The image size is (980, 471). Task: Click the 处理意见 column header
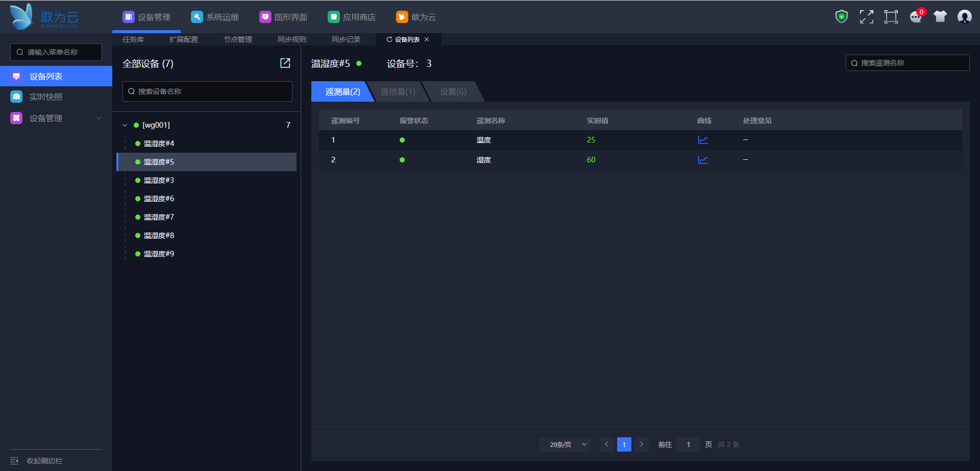click(x=757, y=121)
